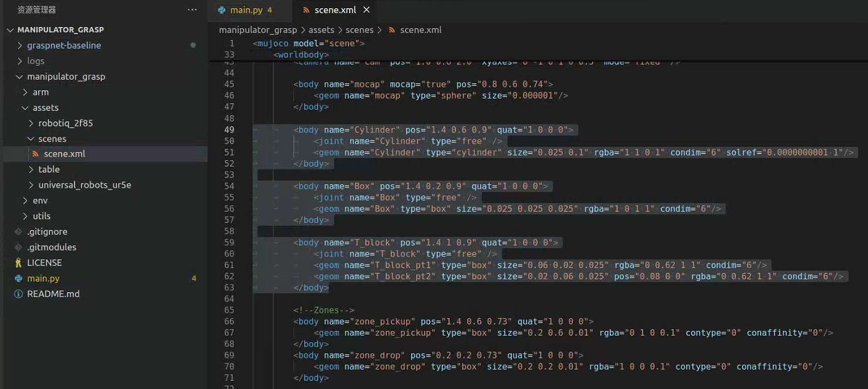This screenshot has width=868, height=389.
Task: Click the XML file icon beside scene.xml in the tree
Action: [35, 154]
